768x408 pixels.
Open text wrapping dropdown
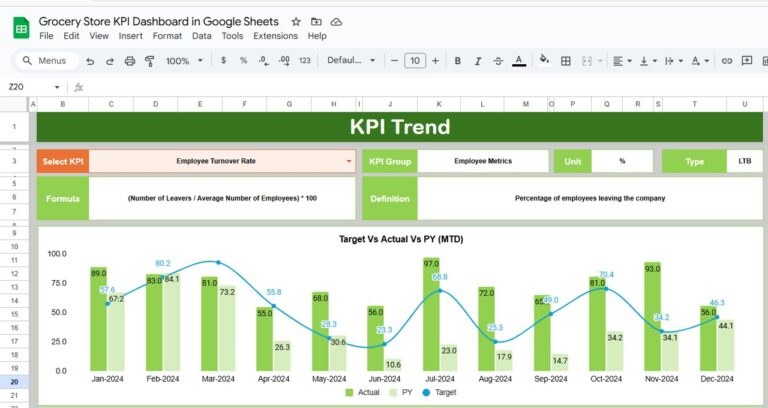674,61
